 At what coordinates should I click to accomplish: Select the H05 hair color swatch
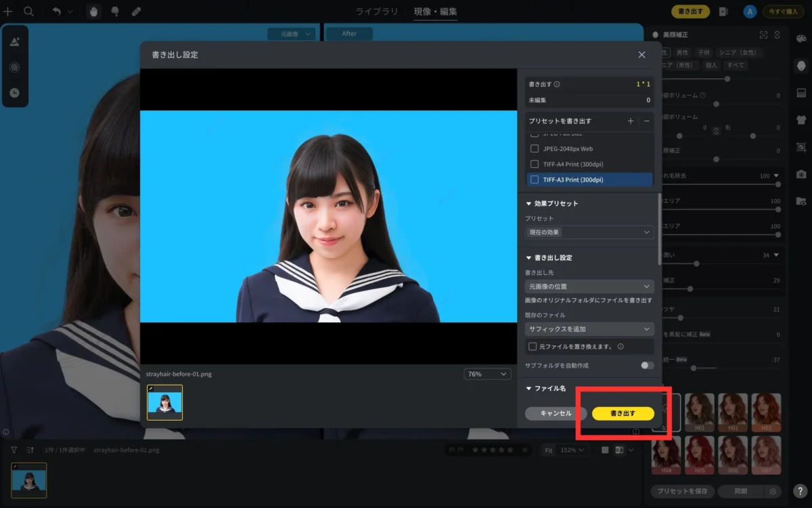(x=700, y=455)
